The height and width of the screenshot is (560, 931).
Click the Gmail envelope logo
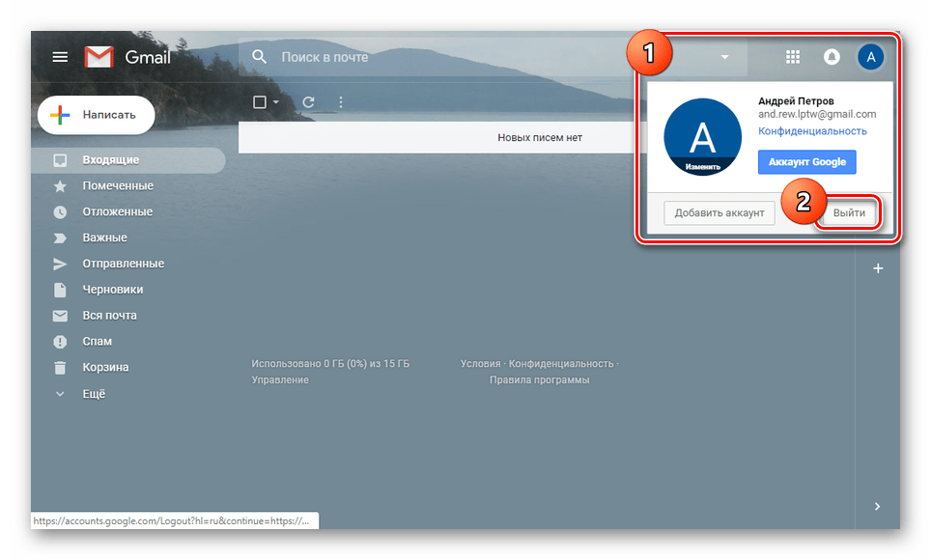click(99, 57)
